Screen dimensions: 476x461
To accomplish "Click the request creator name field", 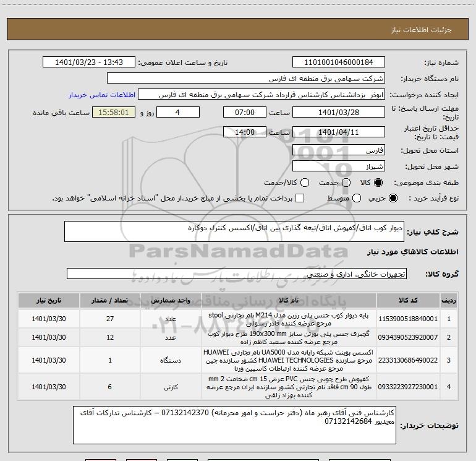I will tap(261, 95).
